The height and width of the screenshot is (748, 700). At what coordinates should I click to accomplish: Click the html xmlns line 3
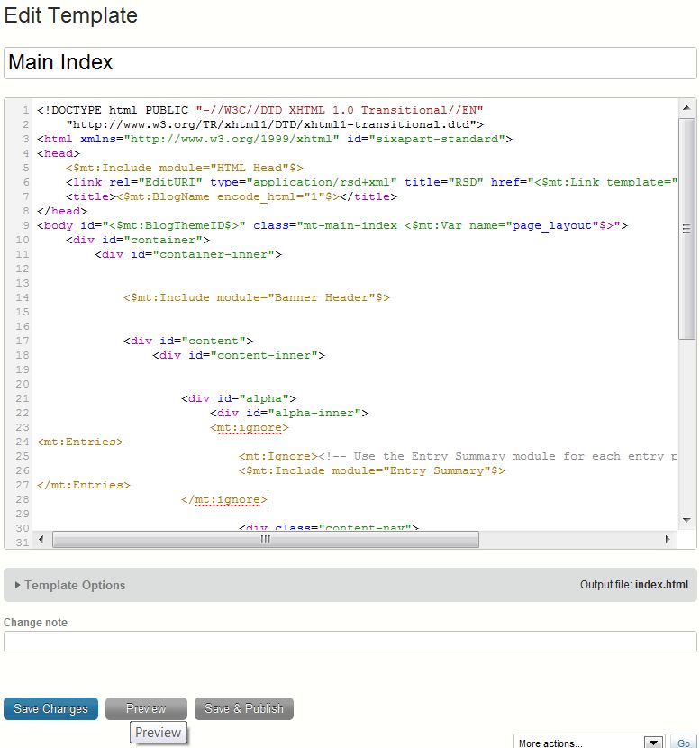[275, 140]
